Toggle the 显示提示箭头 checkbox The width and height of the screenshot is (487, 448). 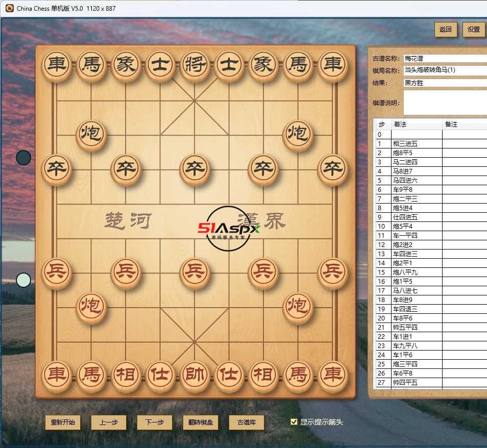coord(294,421)
